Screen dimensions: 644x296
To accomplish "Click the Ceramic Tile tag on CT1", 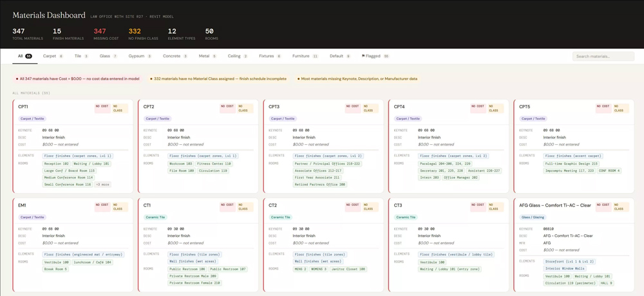I will [x=155, y=217].
